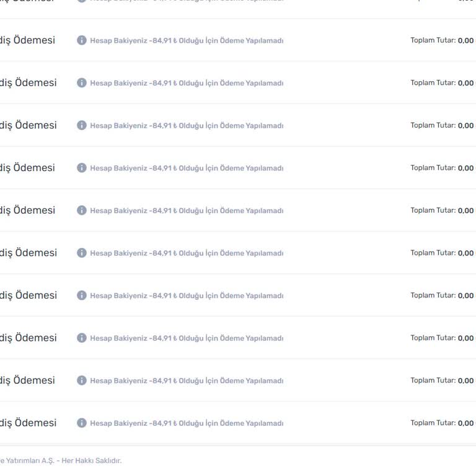Click info icon in fifth fully visible payment row
476x476 pixels.
point(82,210)
